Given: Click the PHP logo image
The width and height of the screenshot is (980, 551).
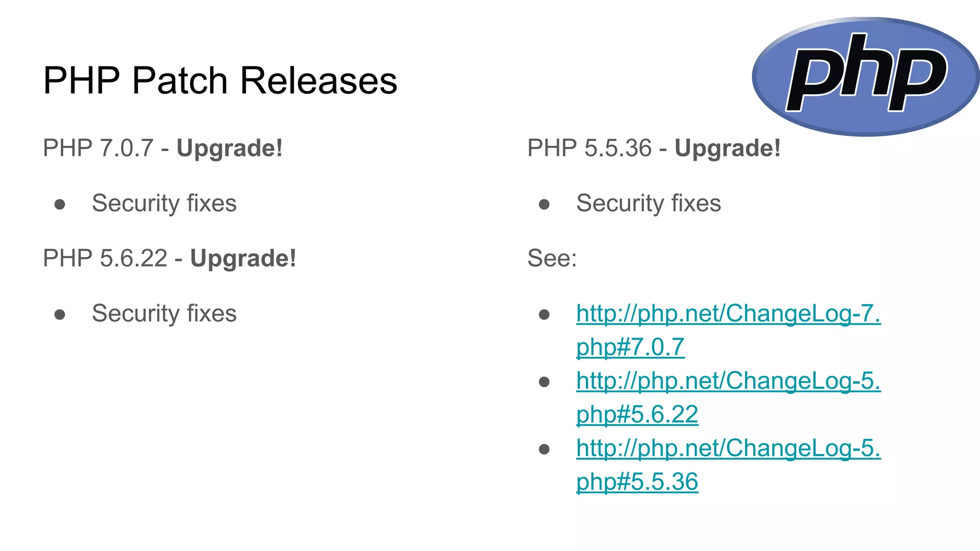Looking at the screenshot, I should pos(865,77).
